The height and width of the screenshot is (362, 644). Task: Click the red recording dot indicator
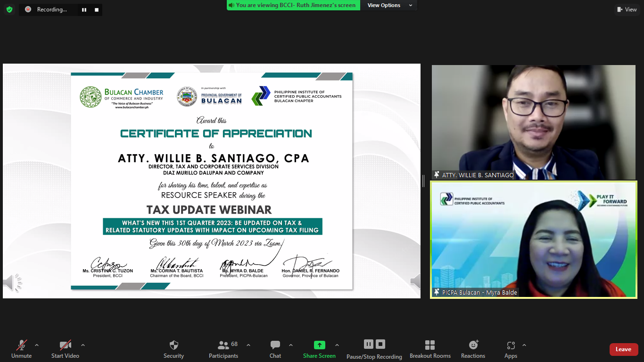tap(28, 9)
